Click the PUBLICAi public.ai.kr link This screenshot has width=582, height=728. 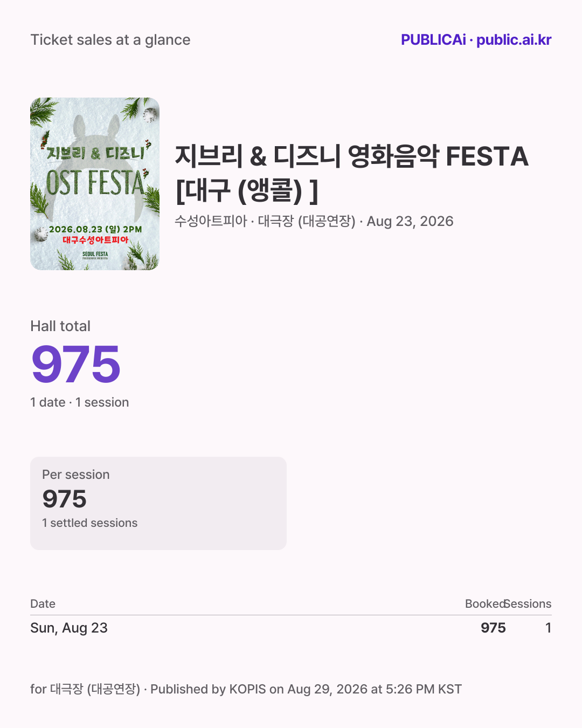coord(476,40)
